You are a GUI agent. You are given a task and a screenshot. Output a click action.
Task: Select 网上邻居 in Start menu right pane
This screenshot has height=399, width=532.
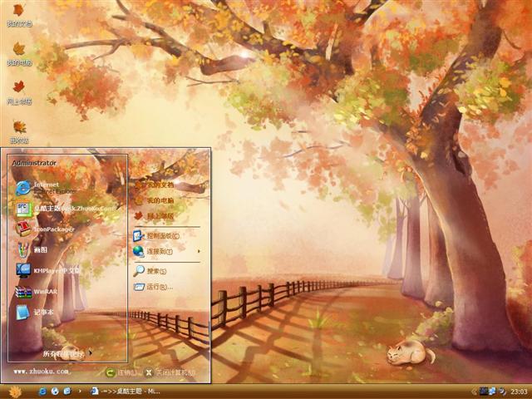pyautogui.click(x=154, y=216)
